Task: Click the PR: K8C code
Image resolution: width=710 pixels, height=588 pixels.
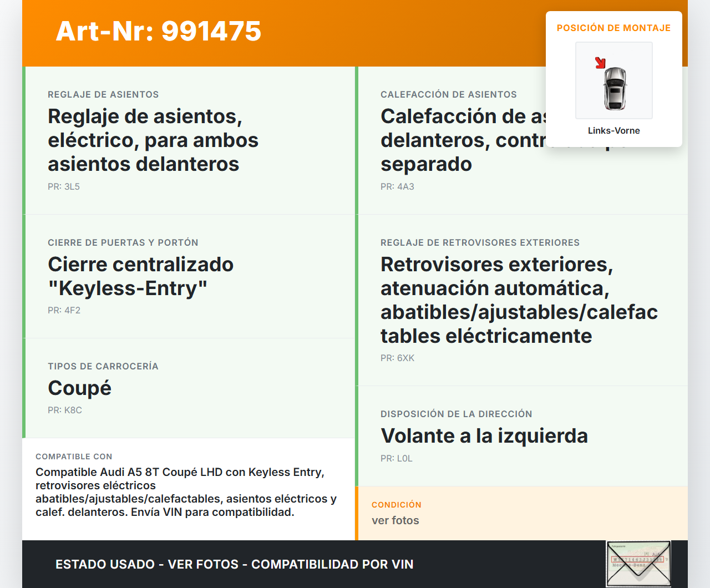Action: [x=65, y=410]
